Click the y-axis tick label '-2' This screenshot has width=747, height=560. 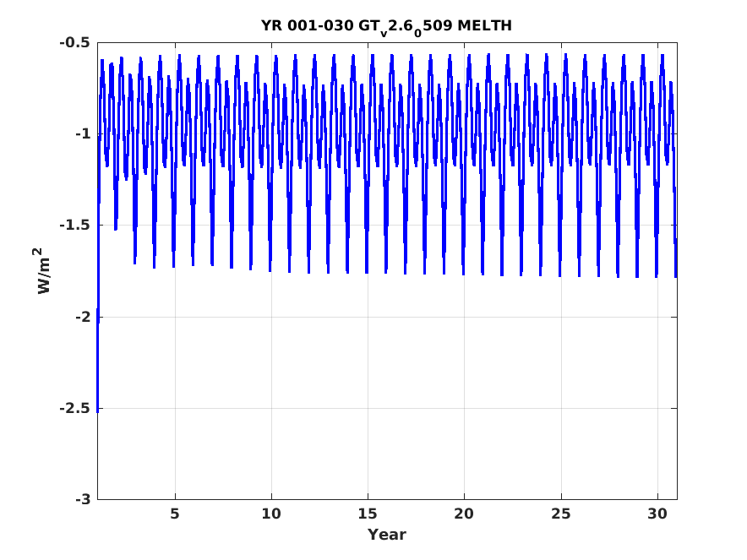pyautogui.click(x=83, y=317)
